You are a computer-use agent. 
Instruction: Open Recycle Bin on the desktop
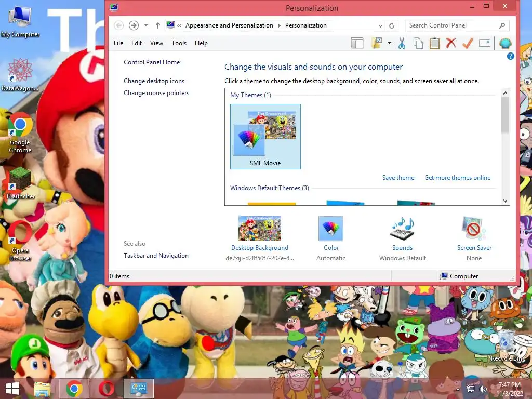point(506,345)
